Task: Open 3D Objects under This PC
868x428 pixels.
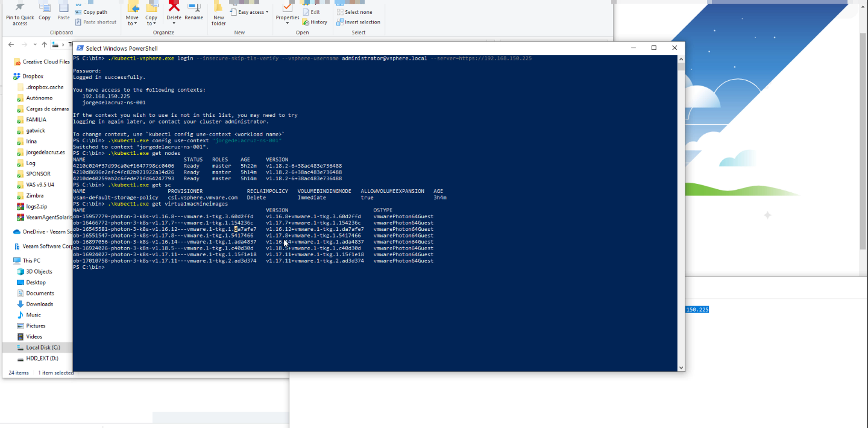Action: [x=34, y=271]
